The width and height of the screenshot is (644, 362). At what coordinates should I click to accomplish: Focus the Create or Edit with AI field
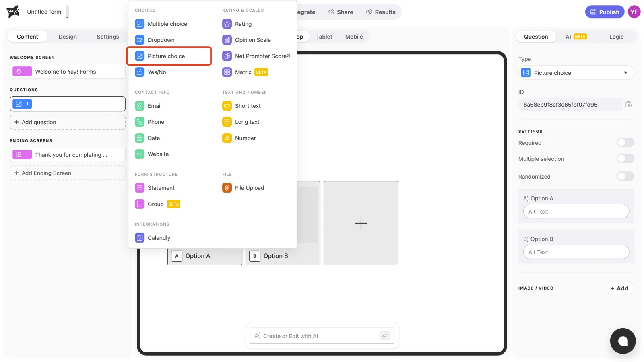pyautogui.click(x=322, y=336)
